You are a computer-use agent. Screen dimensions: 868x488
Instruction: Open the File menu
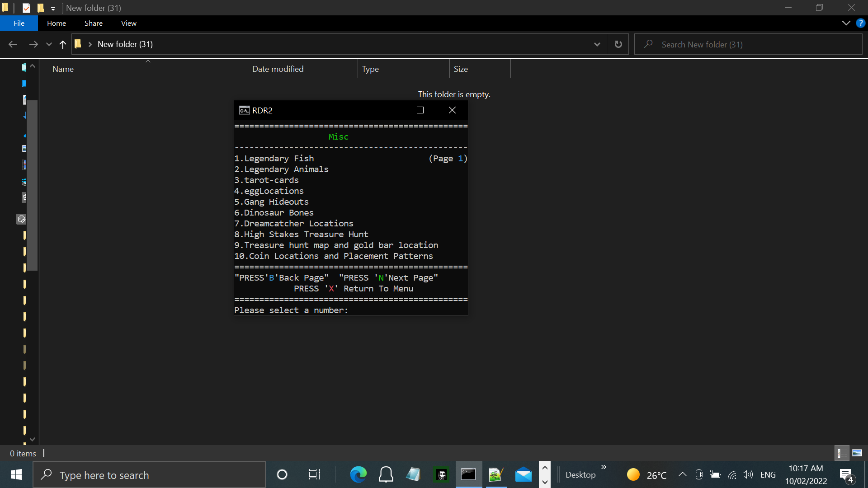pyautogui.click(x=19, y=23)
